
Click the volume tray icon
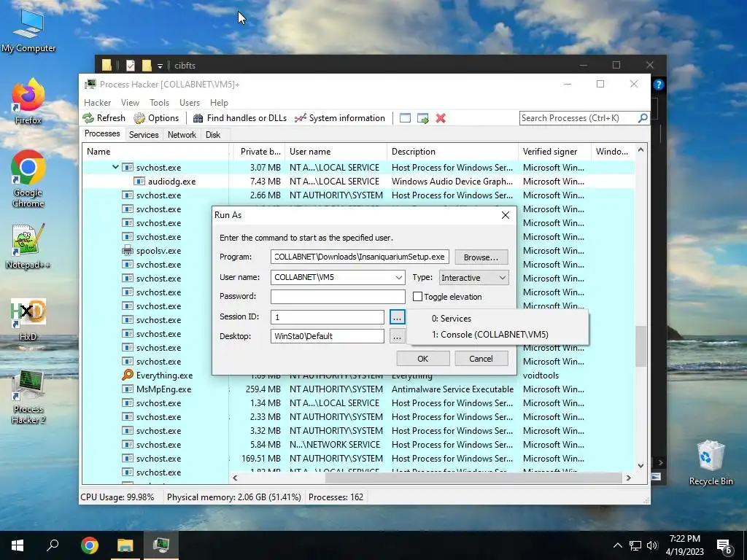pos(652,545)
